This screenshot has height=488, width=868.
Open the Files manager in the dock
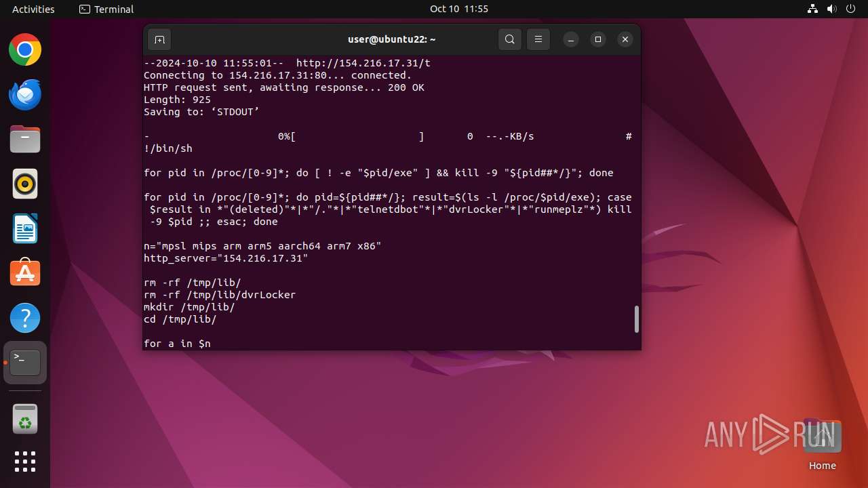pyautogui.click(x=25, y=140)
